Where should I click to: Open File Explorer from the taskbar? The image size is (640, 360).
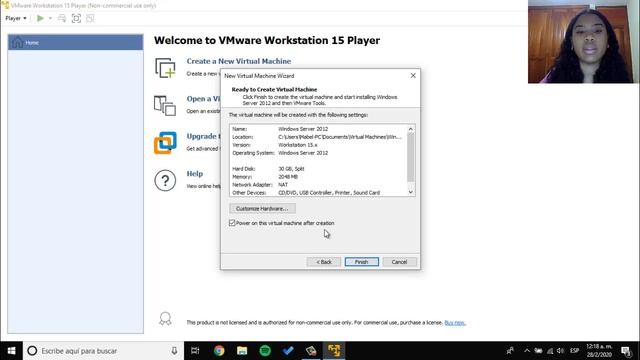tap(242, 351)
